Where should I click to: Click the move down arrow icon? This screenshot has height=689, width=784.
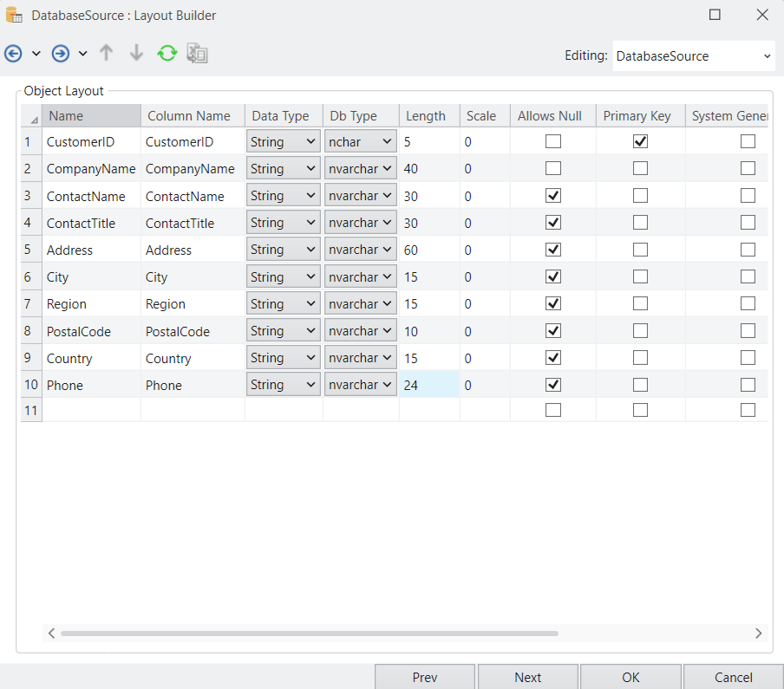[136, 54]
